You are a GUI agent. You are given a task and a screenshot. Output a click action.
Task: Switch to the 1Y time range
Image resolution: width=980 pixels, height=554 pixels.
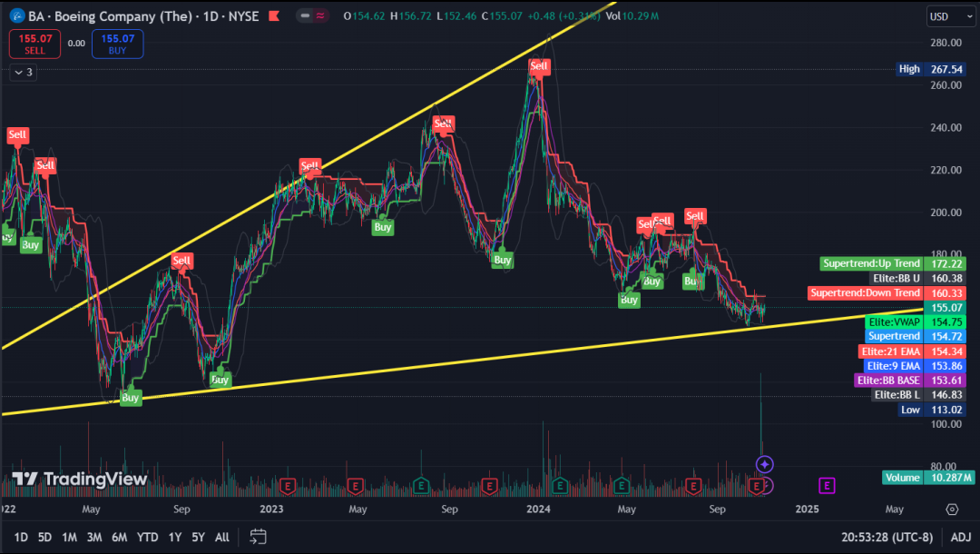(x=175, y=537)
